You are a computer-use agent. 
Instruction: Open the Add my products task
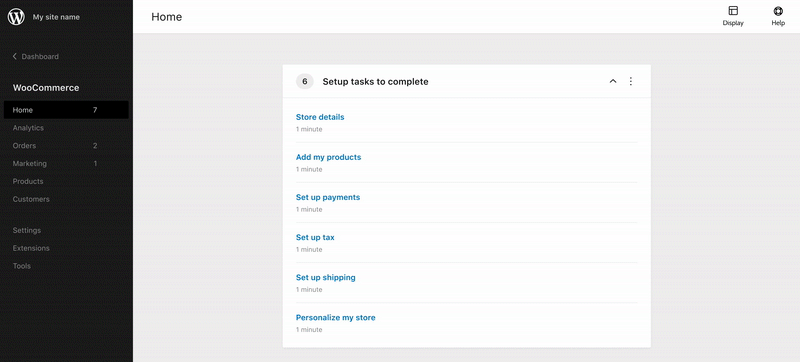pyautogui.click(x=329, y=157)
